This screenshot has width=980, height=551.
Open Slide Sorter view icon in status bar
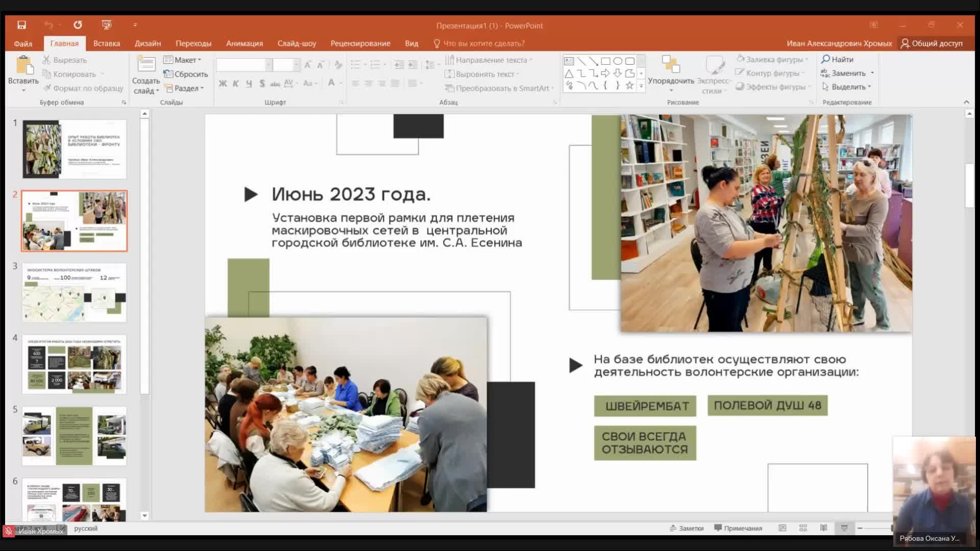point(803,528)
